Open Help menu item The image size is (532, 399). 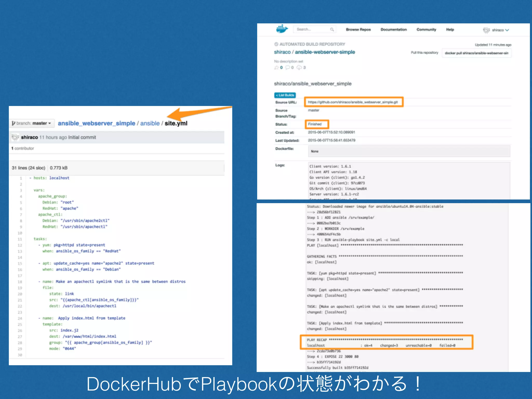point(450,30)
